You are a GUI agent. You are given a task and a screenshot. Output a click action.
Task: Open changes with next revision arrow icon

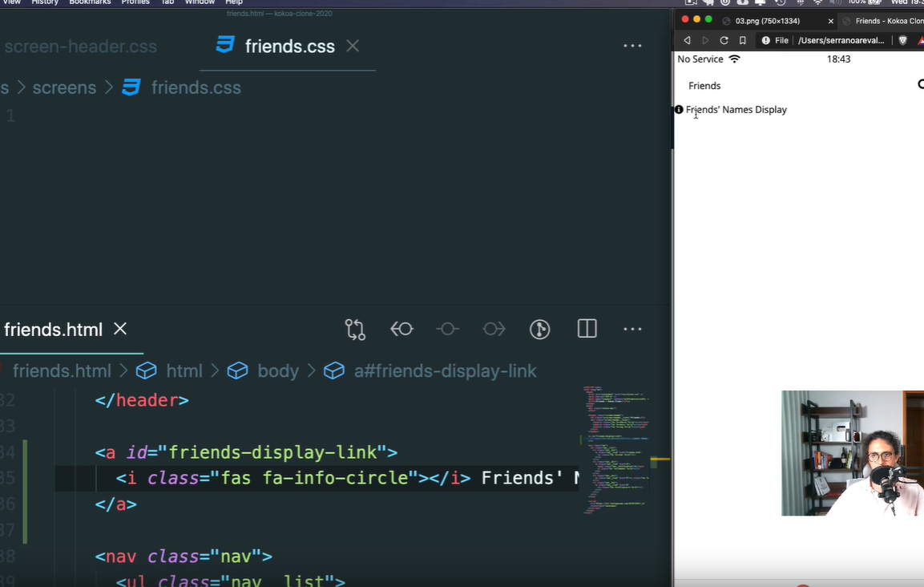pos(494,329)
